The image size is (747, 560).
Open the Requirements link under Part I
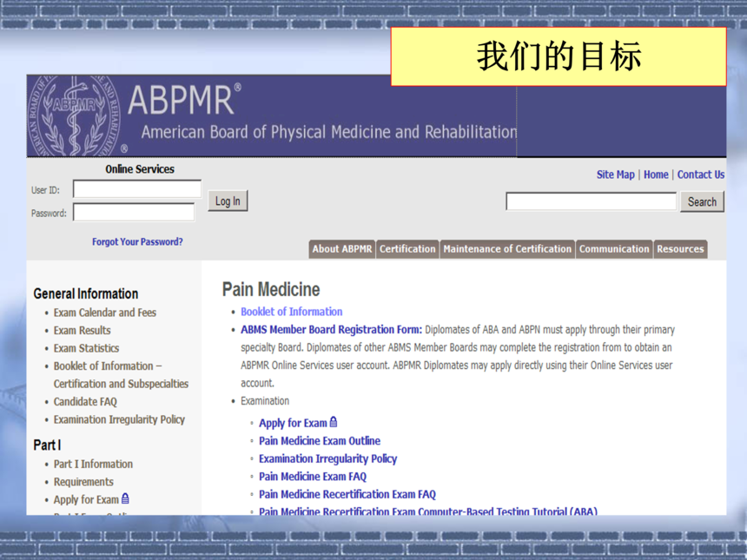tap(83, 482)
